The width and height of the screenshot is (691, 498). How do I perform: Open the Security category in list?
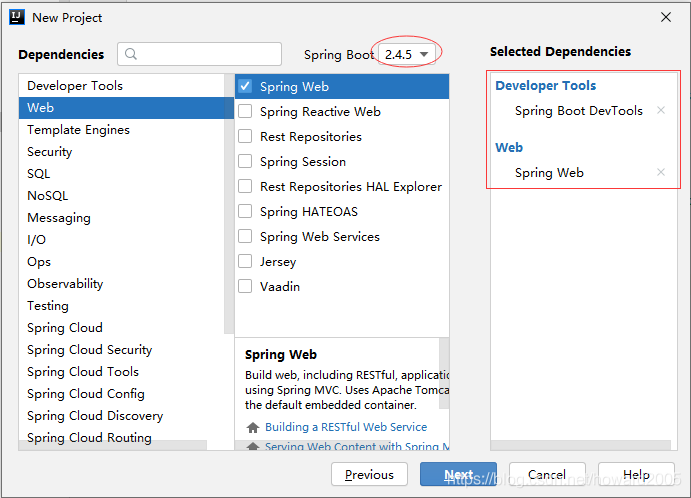click(50, 152)
